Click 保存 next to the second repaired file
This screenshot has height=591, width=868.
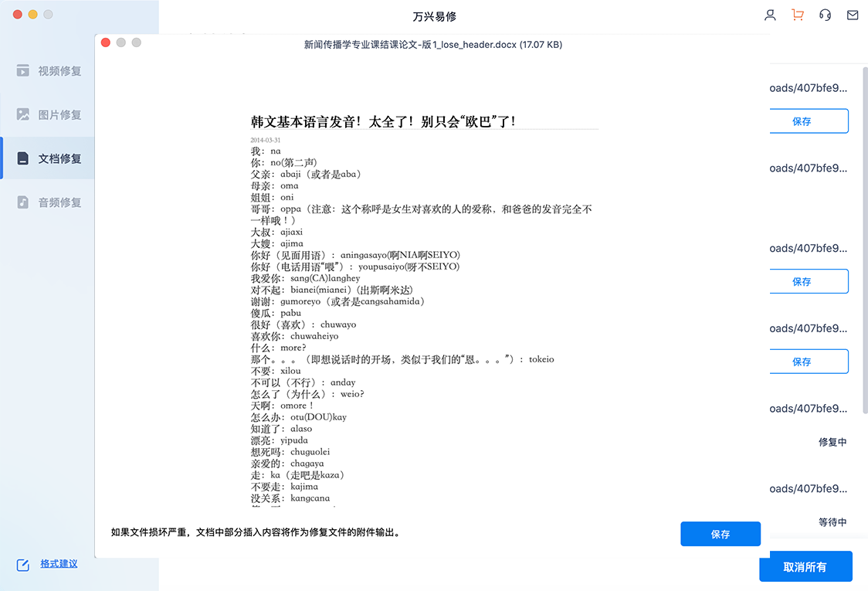pos(809,281)
